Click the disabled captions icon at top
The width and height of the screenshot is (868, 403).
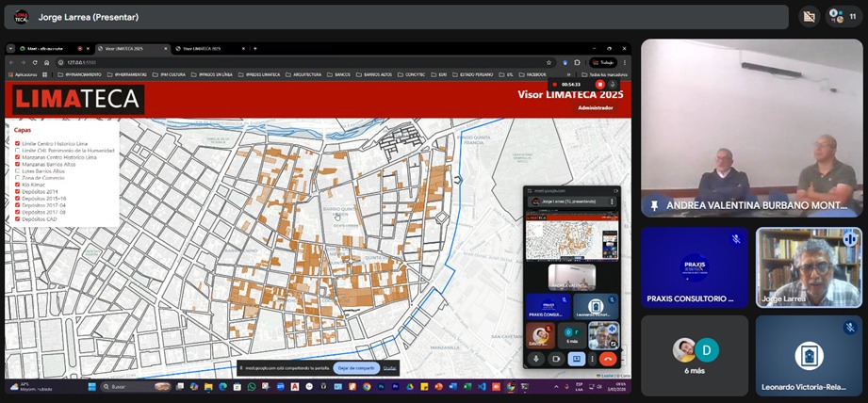pos(810,17)
